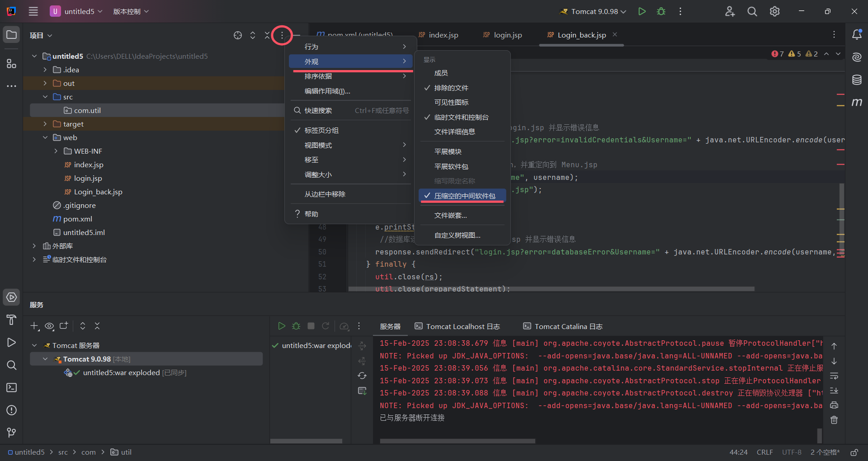Open Code With Me account icon
The image size is (868, 461).
[x=730, y=11]
